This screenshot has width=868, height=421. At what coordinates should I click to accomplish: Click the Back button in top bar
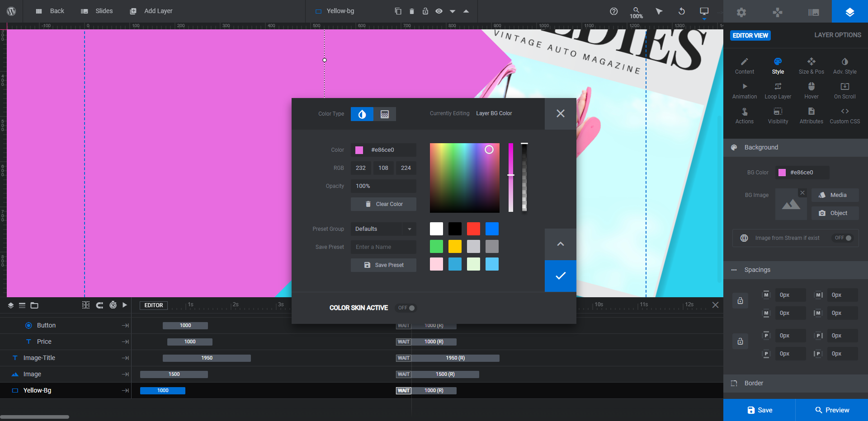point(50,11)
